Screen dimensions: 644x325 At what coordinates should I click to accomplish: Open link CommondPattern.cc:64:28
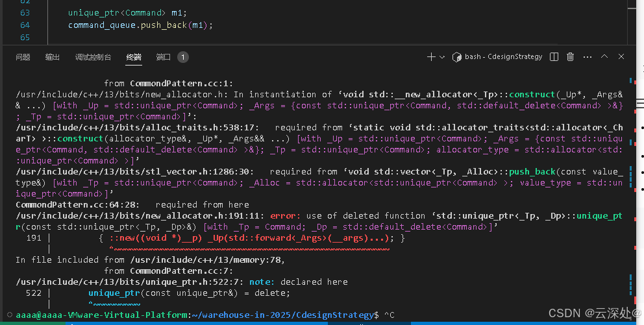(78, 204)
